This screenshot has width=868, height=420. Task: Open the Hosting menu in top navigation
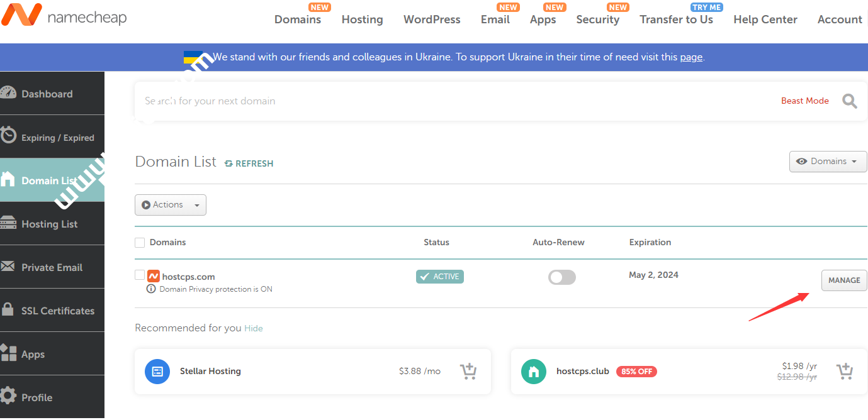(362, 19)
